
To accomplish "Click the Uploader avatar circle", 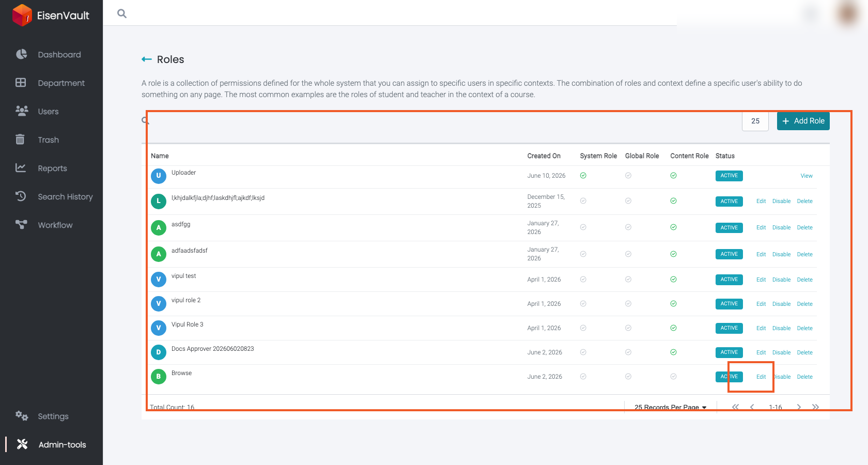I will [x=159, y=176].
